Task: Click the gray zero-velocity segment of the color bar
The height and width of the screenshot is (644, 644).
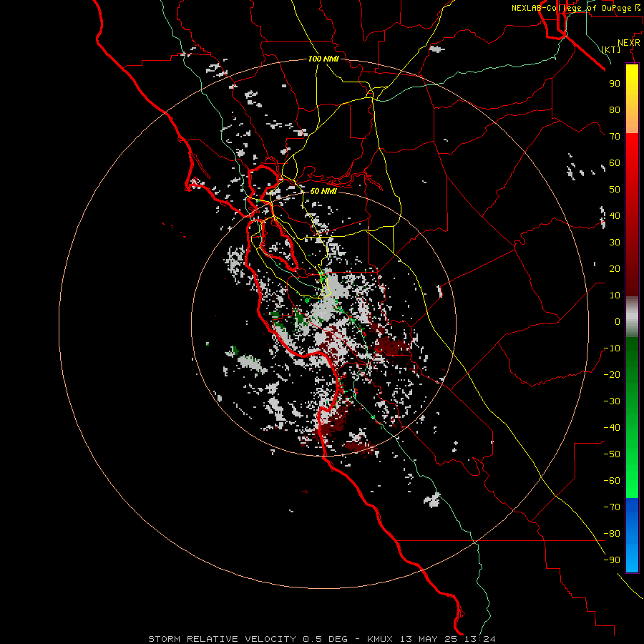Action: [632, 317]
